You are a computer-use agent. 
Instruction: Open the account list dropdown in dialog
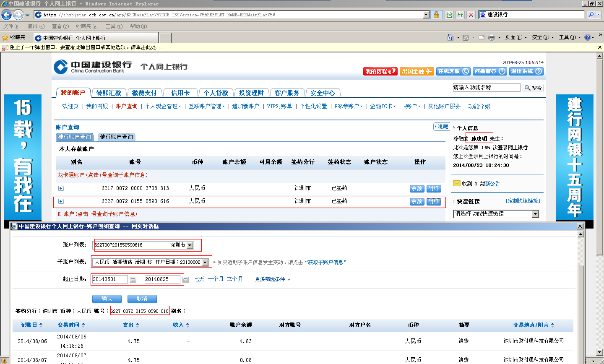tap(190, 245)
